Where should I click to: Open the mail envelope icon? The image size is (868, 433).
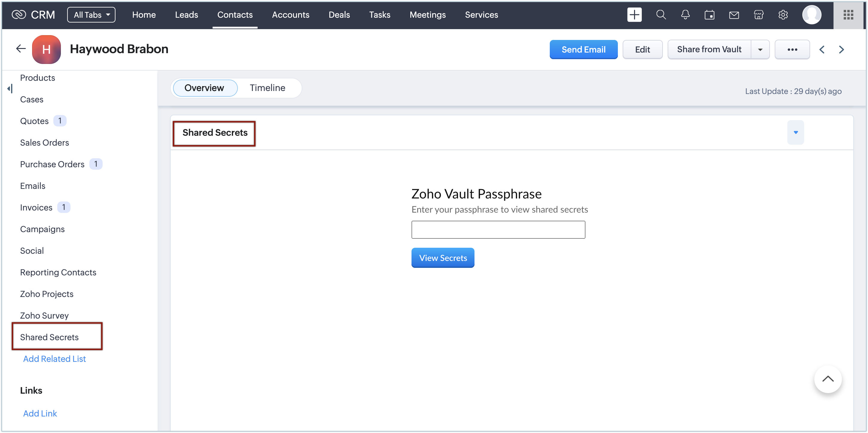click(734, 15)
